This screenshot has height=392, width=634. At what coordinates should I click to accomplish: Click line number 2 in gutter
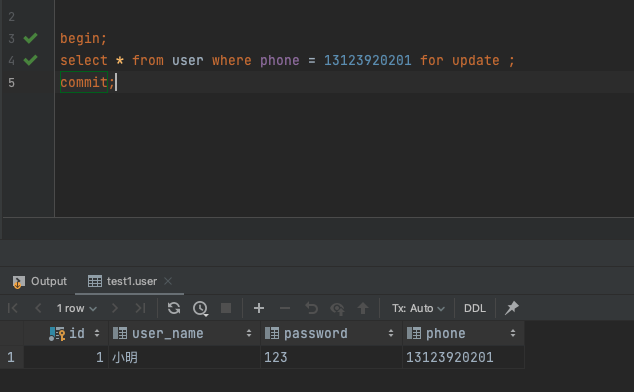[x=11, y=17]
